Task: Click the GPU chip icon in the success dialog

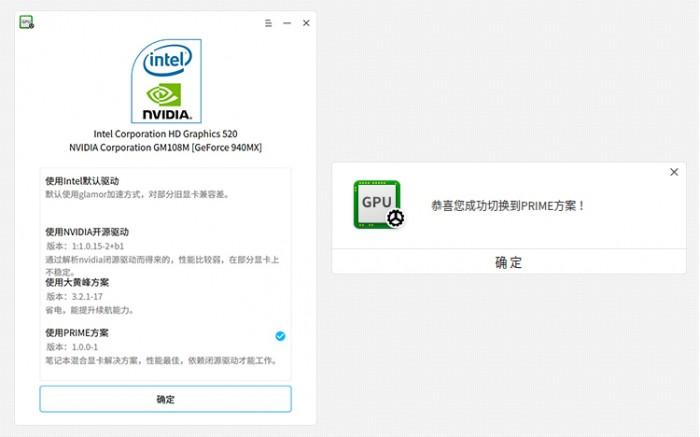Action: point(379,204)
